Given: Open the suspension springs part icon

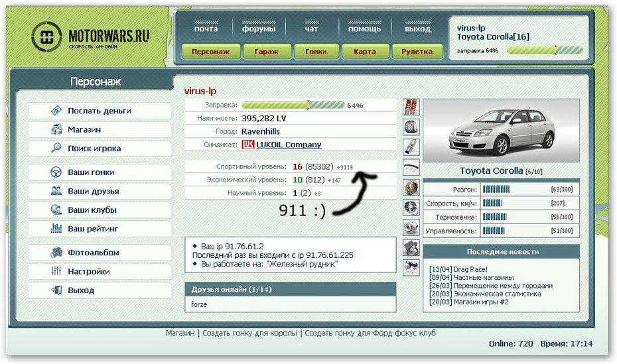Looking at the screenshot, I should [411, 107].
